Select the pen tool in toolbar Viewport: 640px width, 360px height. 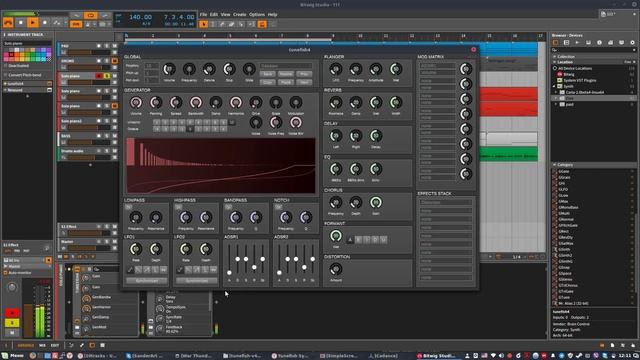[222, 24]
